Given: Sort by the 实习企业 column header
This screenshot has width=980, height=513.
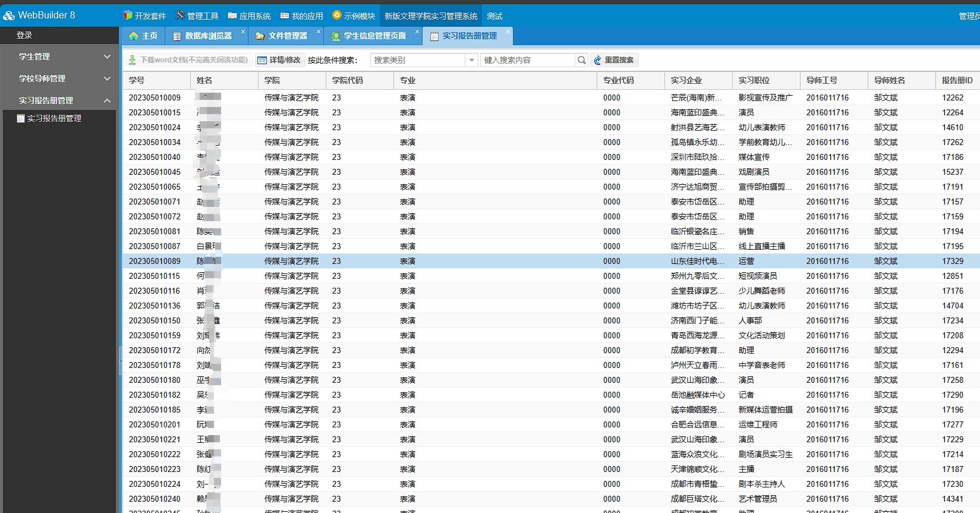Looking at the screenshot, I should (x=698, y=80).
